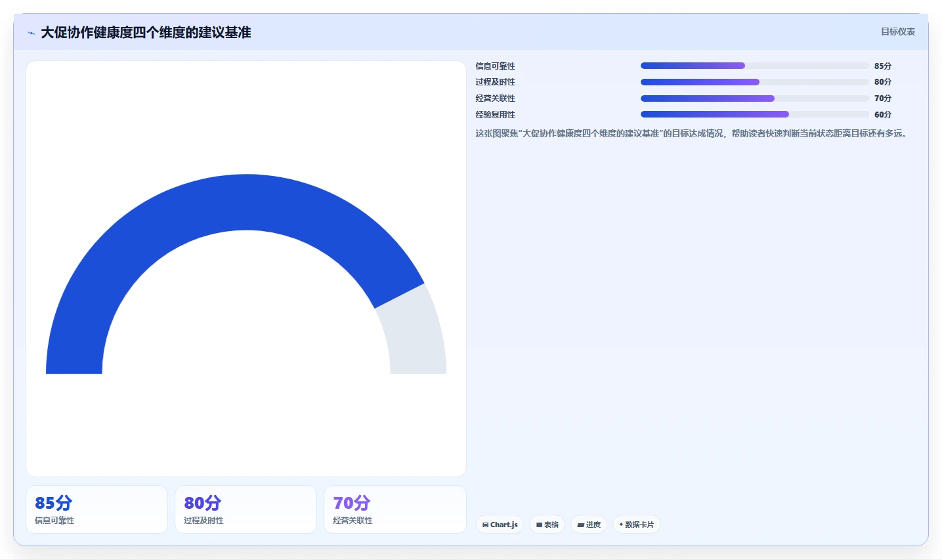Click the lightning icon beside the title
The height and width of the screenshot is (560, 942).
tap(31, 33)
